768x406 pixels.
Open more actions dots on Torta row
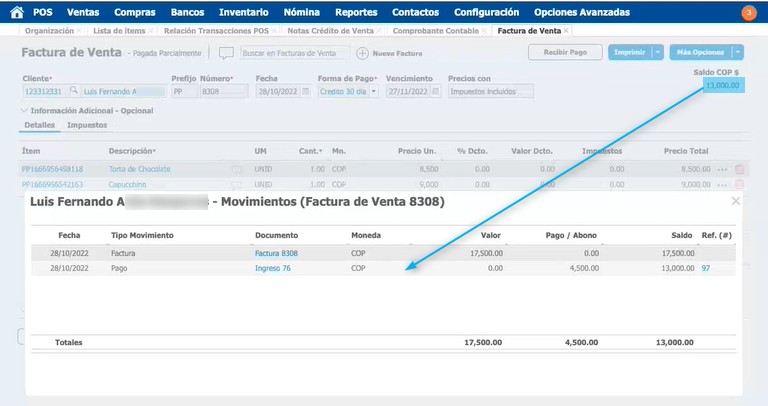(722, 169)
